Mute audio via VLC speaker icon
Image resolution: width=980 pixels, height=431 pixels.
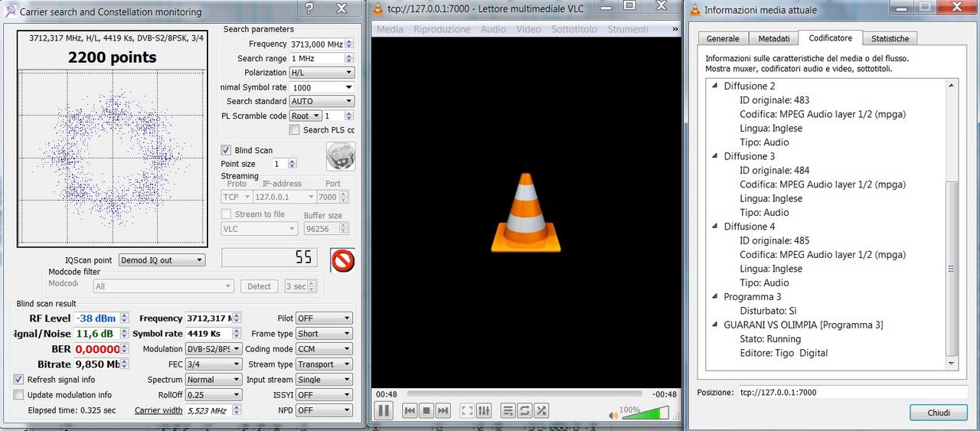click(613, 416)
